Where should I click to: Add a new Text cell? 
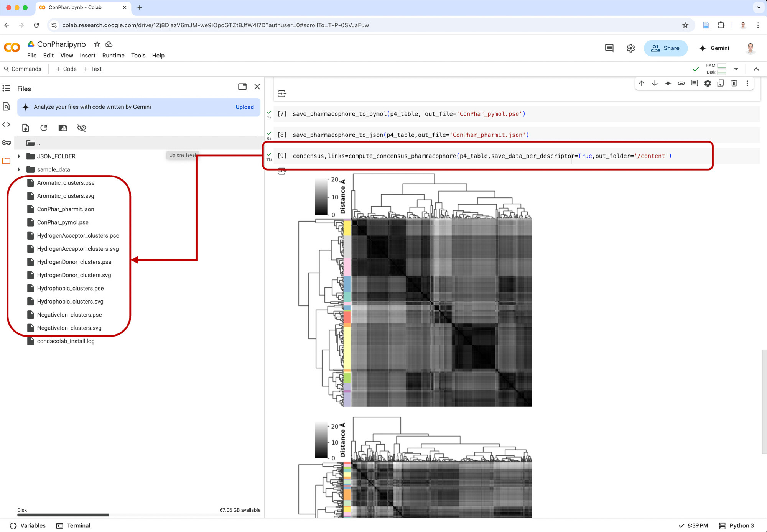point(92,69)
